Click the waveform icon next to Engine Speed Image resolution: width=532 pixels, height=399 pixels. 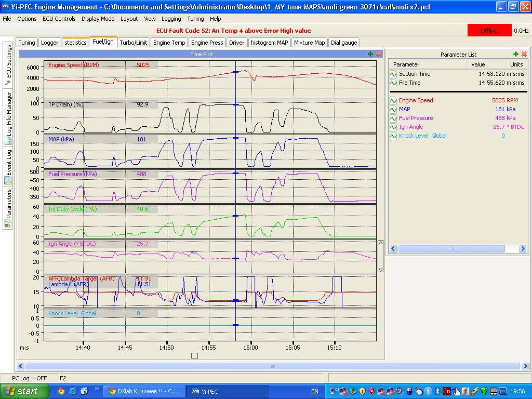pyautogui.click(x=393, y=101)
